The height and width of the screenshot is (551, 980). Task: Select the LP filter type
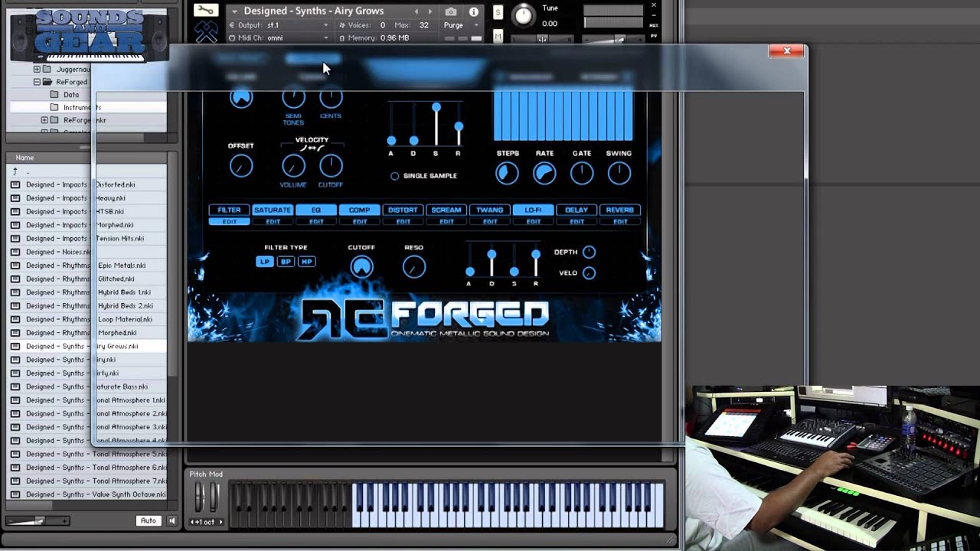(264, 262)
